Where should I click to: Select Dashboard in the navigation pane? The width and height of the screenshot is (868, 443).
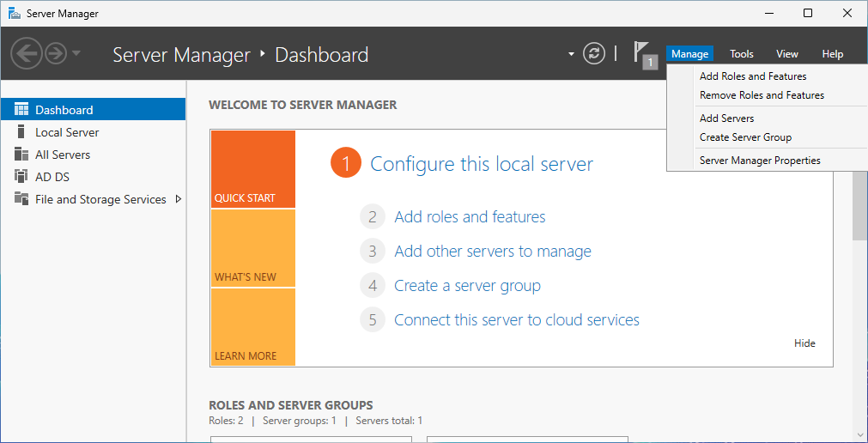[93, 110]
